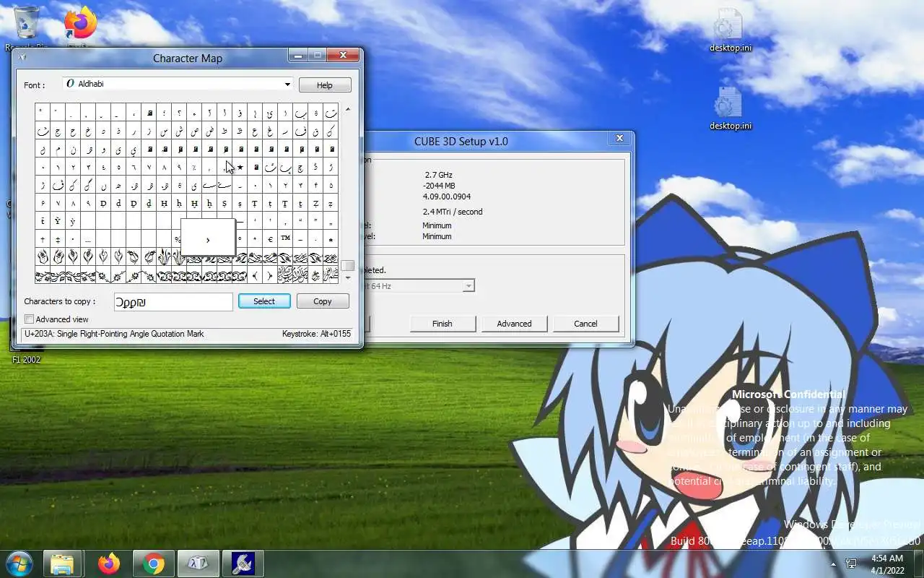Screen dimensions: 924x578
Task: Click the enlarged › character preview
Action: [x=208, y=237]
